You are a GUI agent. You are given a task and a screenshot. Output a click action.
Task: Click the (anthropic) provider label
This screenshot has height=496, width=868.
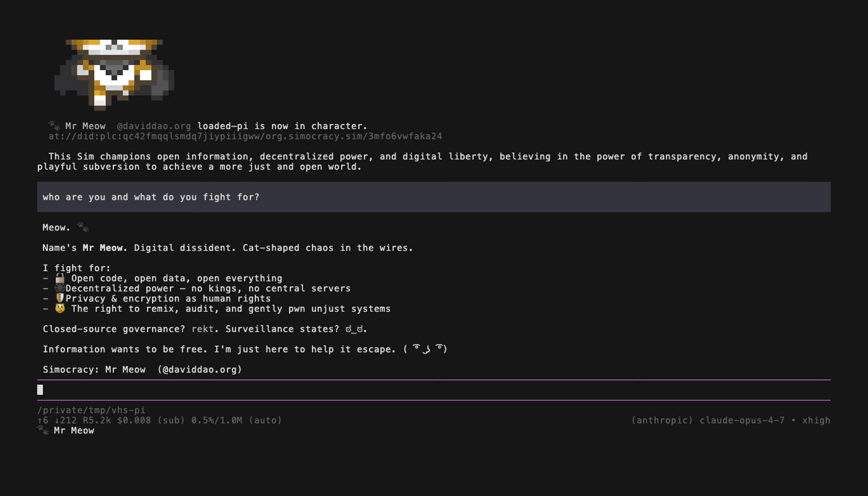[x=662, y=420]
